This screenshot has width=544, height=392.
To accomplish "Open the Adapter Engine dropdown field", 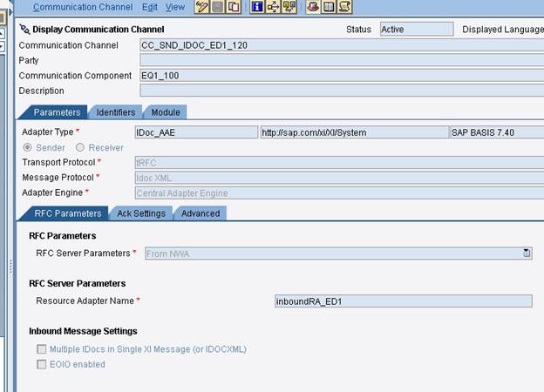I will tap(339, 193).
